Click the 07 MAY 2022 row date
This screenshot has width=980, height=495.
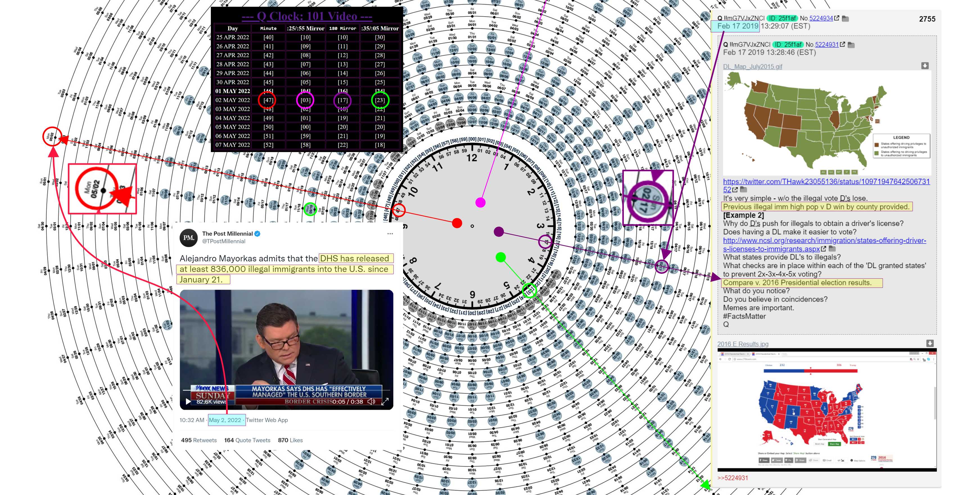tap(232, 145)
